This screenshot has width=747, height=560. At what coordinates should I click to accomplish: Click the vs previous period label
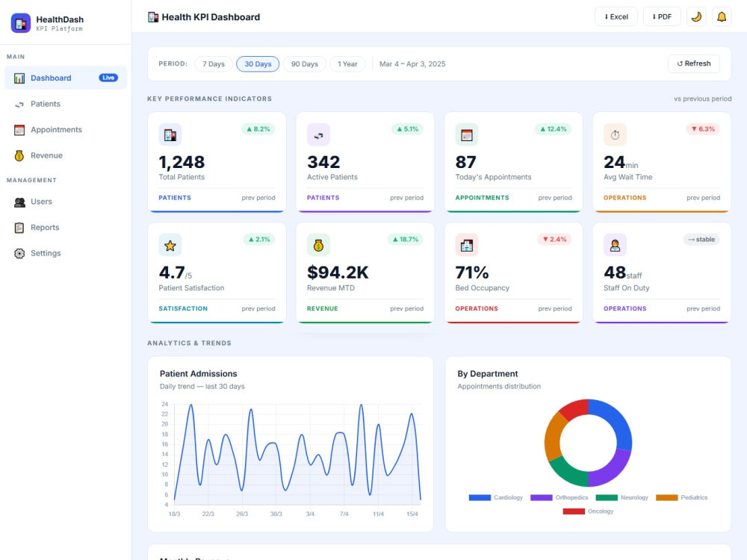[702, 99]
